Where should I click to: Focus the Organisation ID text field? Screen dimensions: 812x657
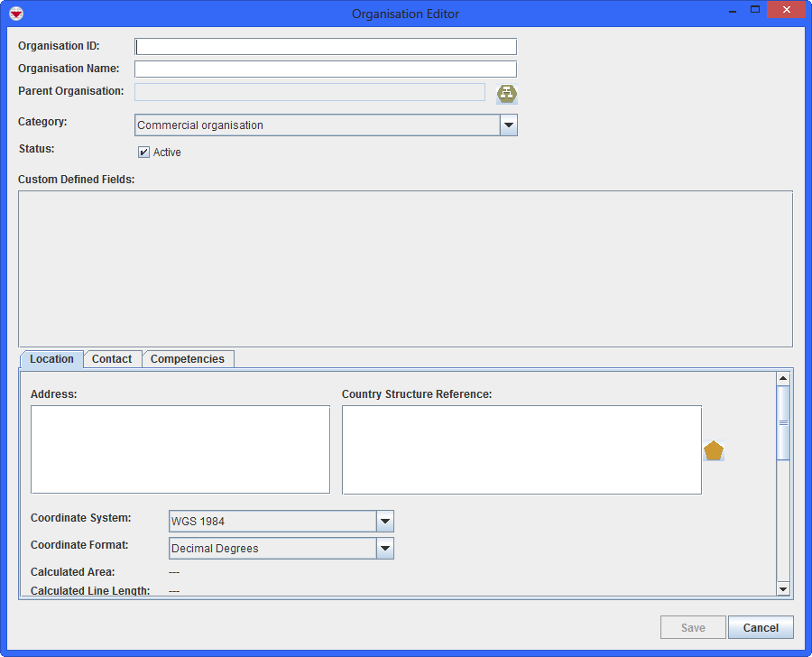pos(326,47)
